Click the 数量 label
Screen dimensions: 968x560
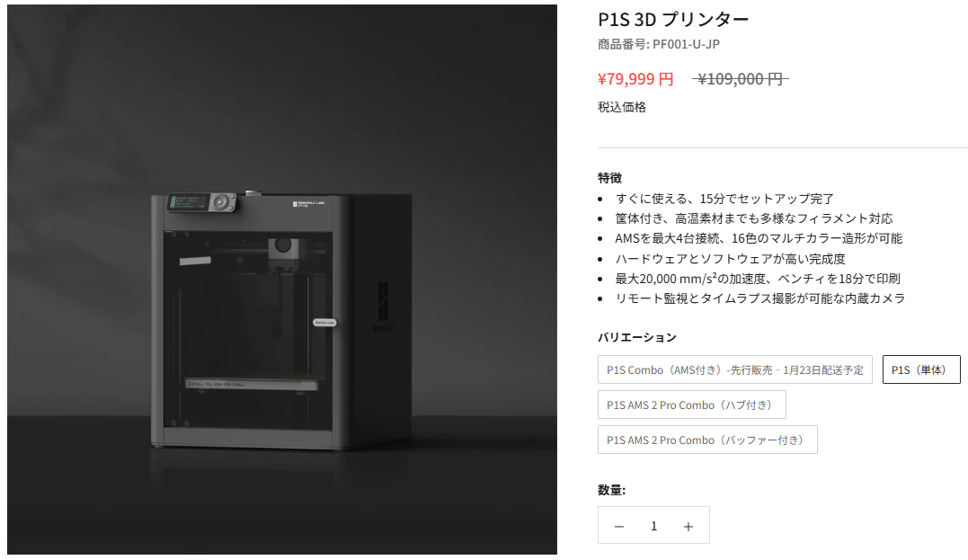611,490
